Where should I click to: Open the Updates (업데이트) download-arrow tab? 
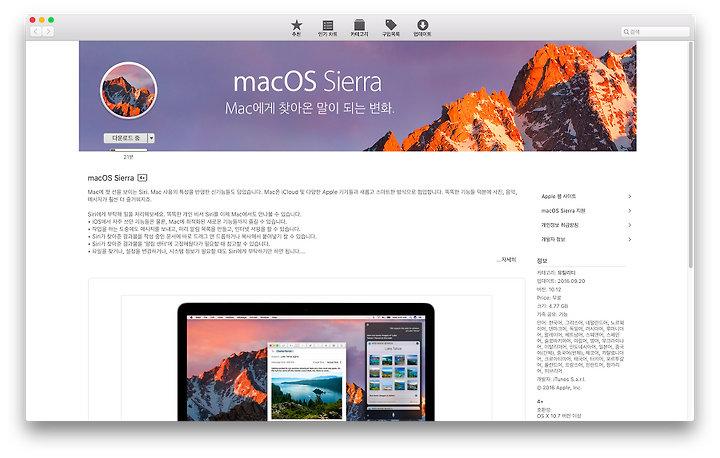click(422, 28)
